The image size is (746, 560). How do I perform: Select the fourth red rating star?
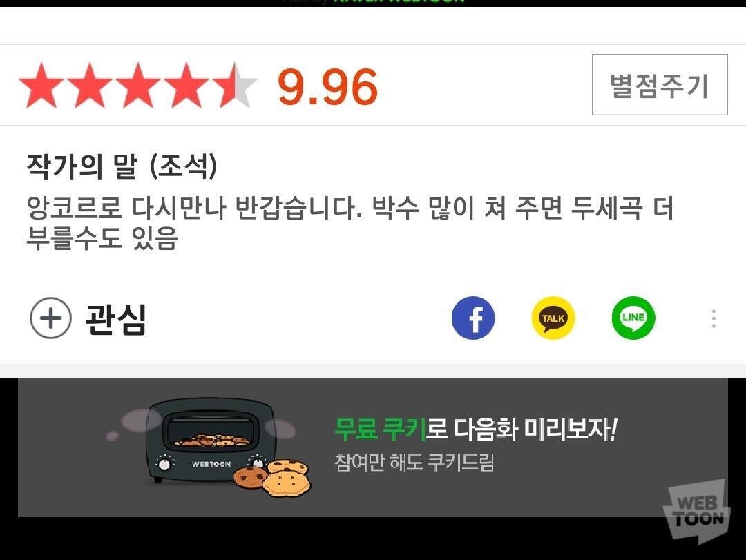(186, 86)
